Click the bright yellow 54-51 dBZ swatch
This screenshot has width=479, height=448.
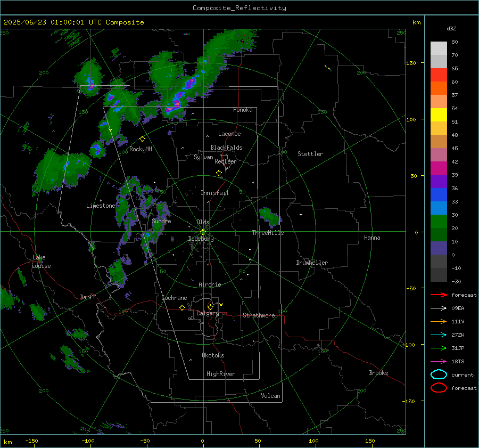click(x=439, y=115)
